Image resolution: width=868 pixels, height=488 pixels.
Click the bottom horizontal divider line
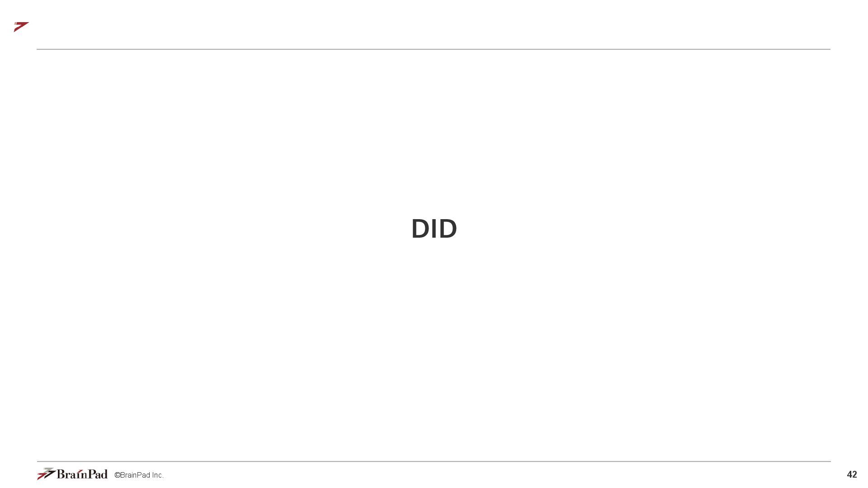click(434, 461)
